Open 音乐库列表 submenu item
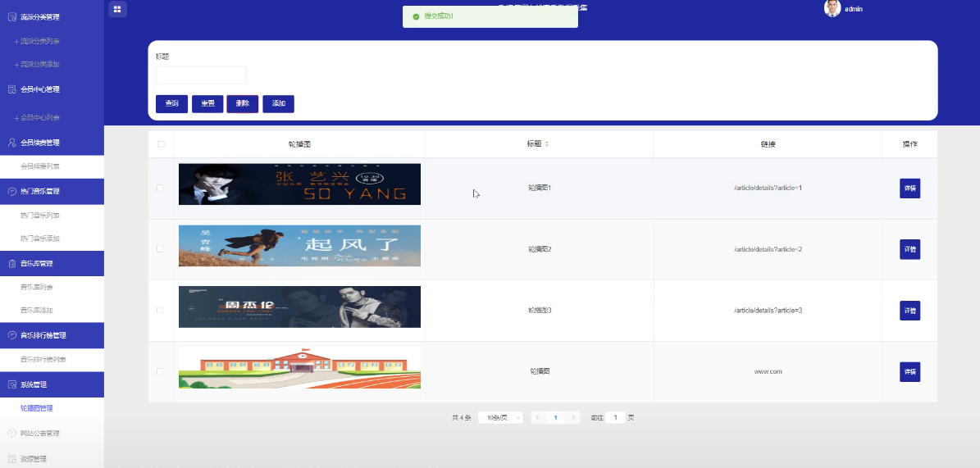 tap(36, 288)
